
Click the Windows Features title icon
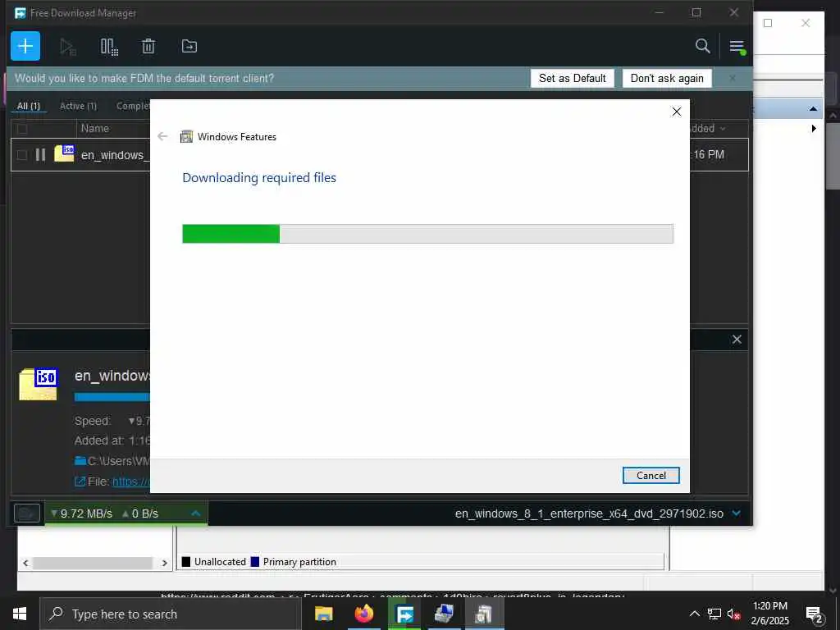click(186, 137)
